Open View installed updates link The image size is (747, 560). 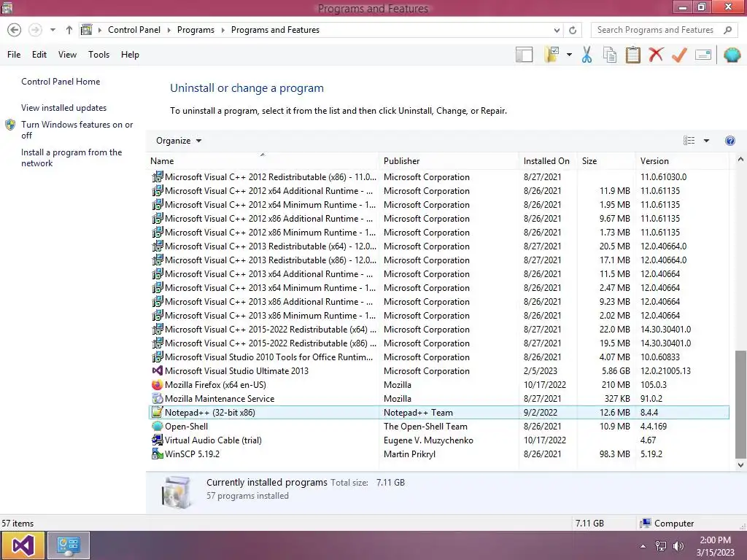(64, 108)
